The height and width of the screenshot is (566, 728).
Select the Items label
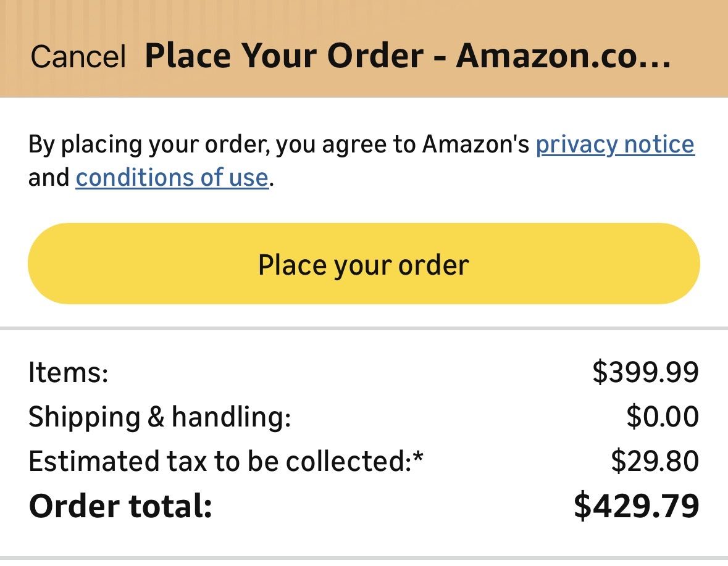click(69, 373)
